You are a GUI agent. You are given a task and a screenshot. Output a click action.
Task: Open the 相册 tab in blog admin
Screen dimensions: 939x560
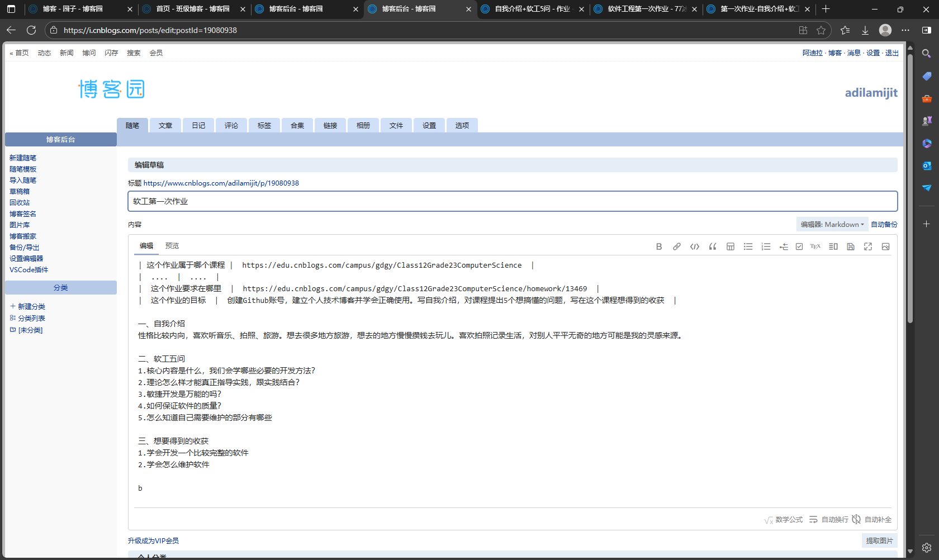(x=363, y=125)
